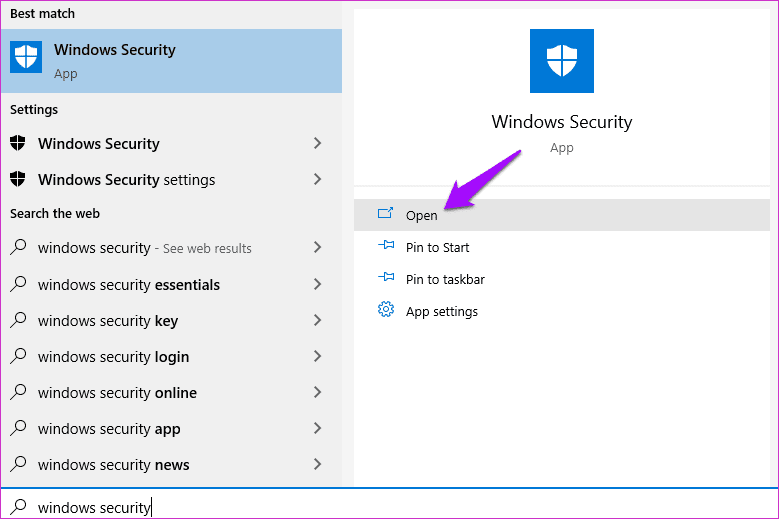779x519 pixels.
Task: Click the Open icon in the actions list
Action: (x=386, y=215)
